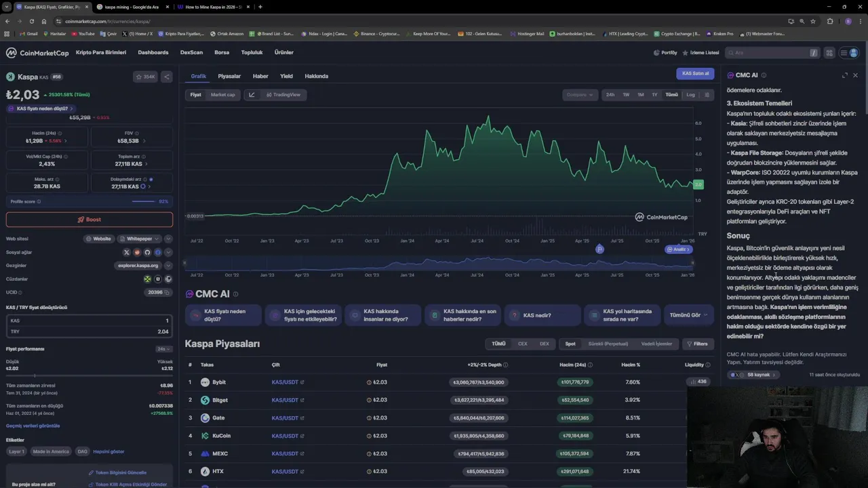
Task: Open chart settings icon next to Log
Action: 707,95
